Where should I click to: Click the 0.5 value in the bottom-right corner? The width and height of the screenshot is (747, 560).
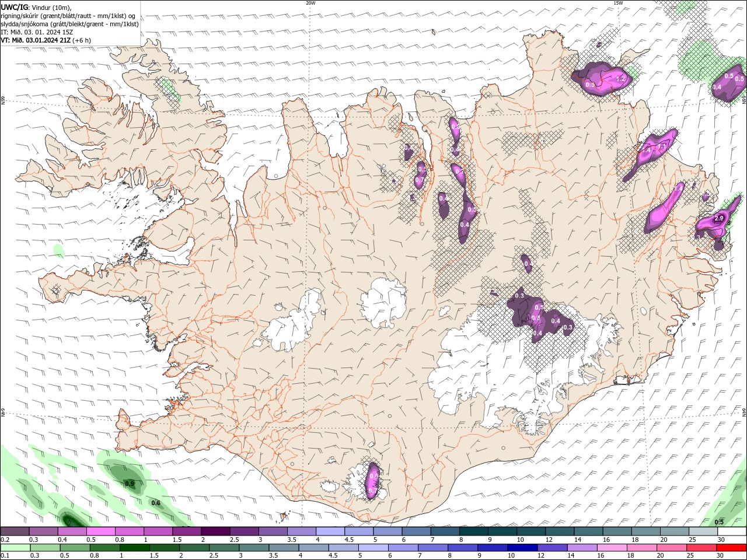[x=720, y=521]
